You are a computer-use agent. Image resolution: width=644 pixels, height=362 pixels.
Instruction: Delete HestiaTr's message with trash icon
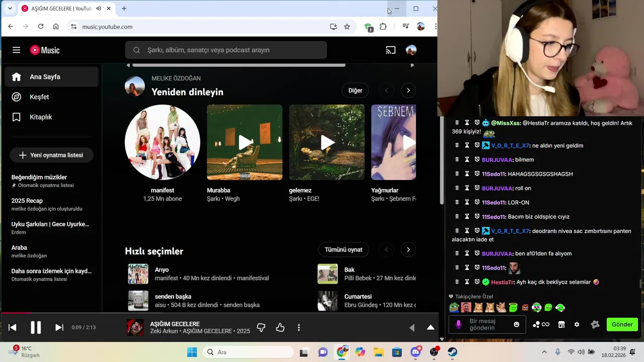tap(457, 282)
